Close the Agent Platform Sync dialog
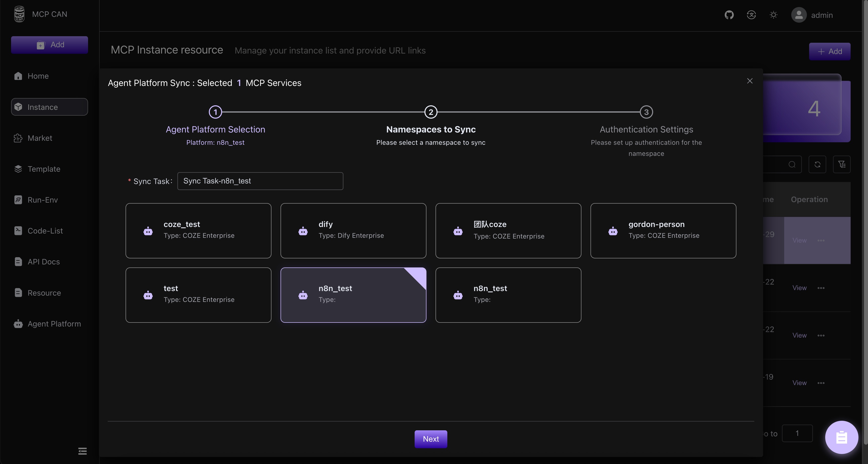This screenshot has width=868, height=464. [750, 81]
